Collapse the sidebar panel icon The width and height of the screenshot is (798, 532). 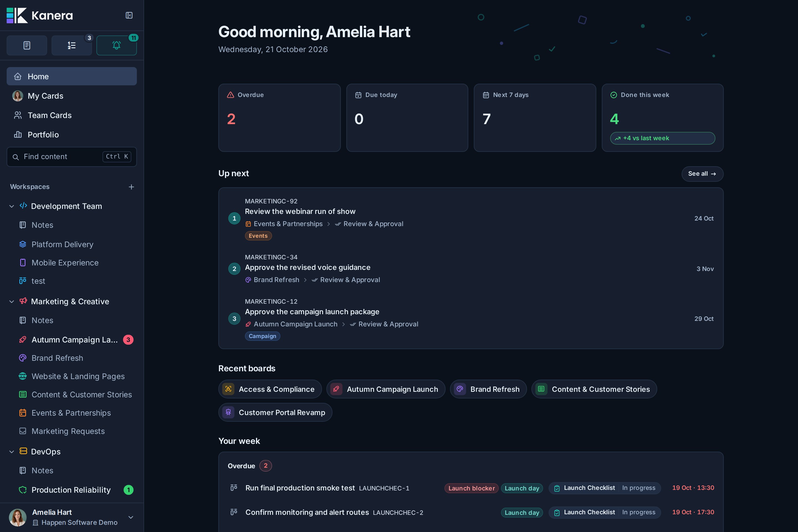129,15
